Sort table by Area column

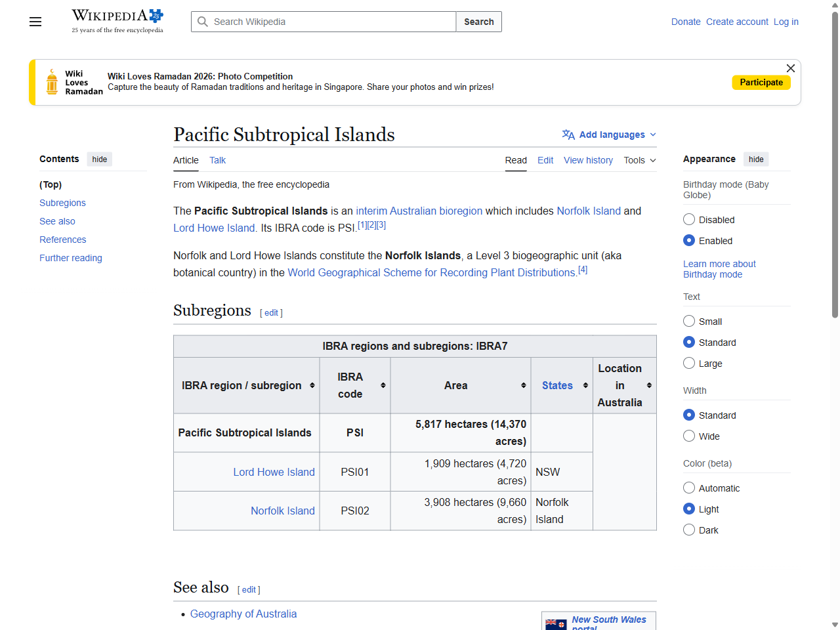pyautogui.click(x=524, y=385)
